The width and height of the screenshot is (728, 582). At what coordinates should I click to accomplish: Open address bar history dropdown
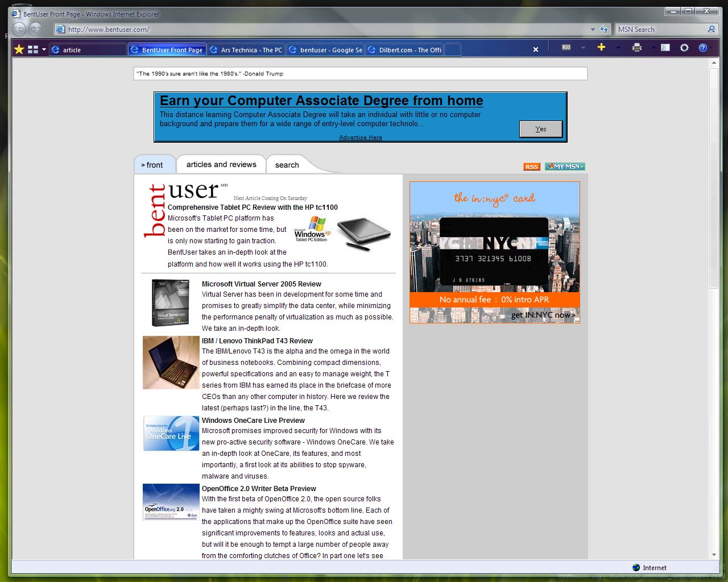[593, 29]
